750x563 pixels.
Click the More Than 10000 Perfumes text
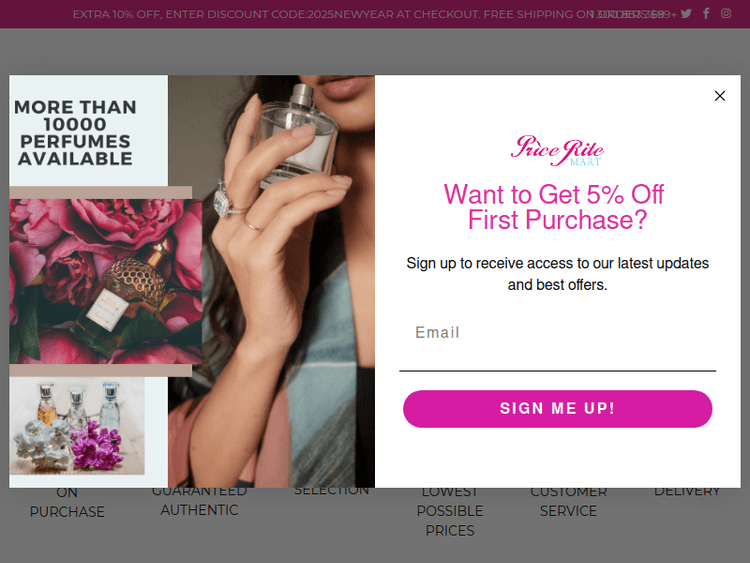coord(75,132)
